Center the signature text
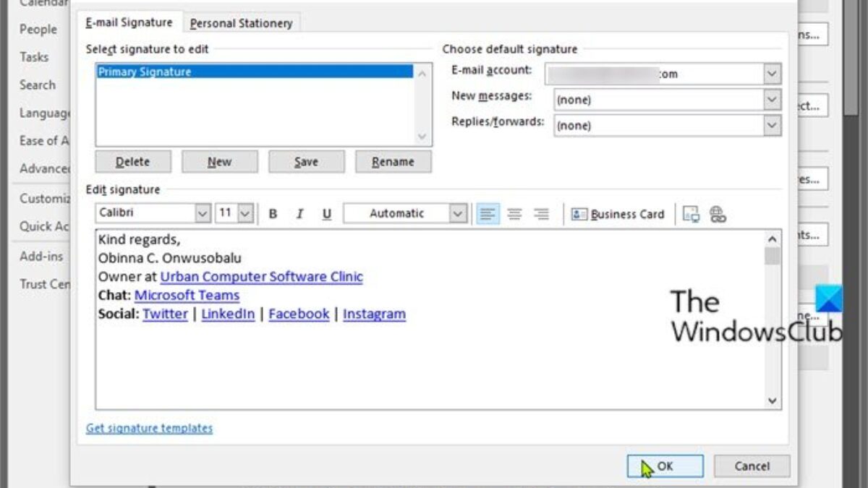Image resolution: width=868 pixels, height=488 pixels. (514, 214)
